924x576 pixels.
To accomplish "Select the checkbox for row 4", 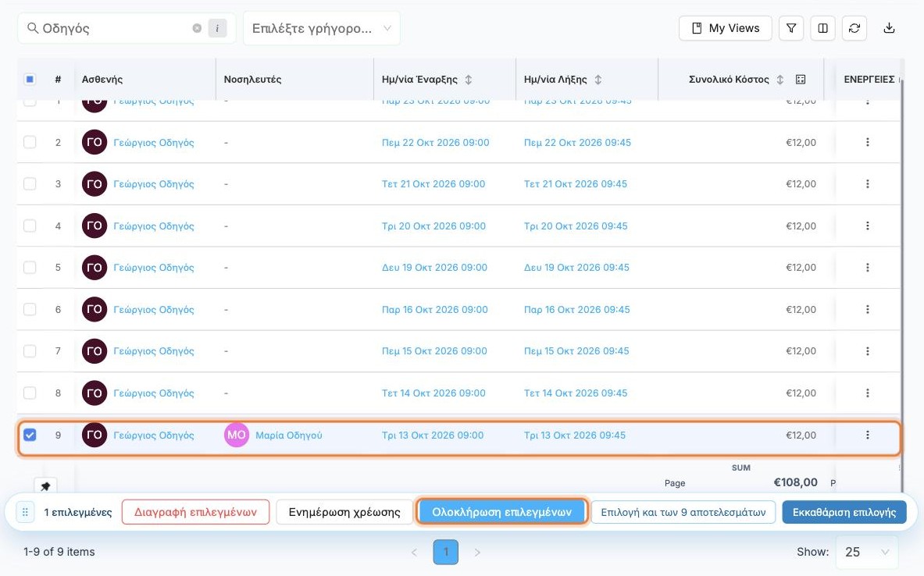I will pos(30,226).
